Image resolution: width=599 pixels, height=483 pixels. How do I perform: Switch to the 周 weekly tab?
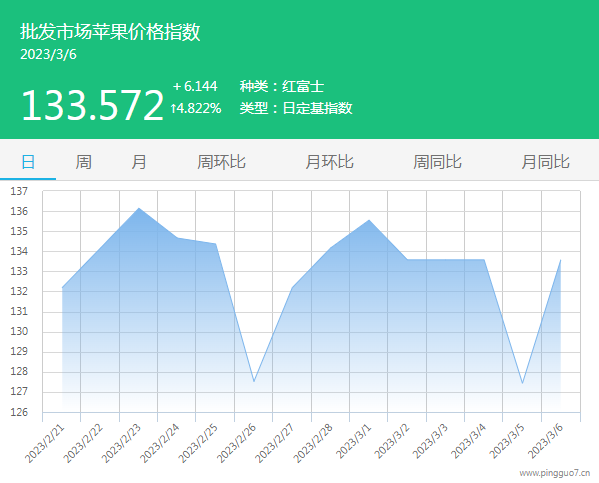[x=83, y=162]
